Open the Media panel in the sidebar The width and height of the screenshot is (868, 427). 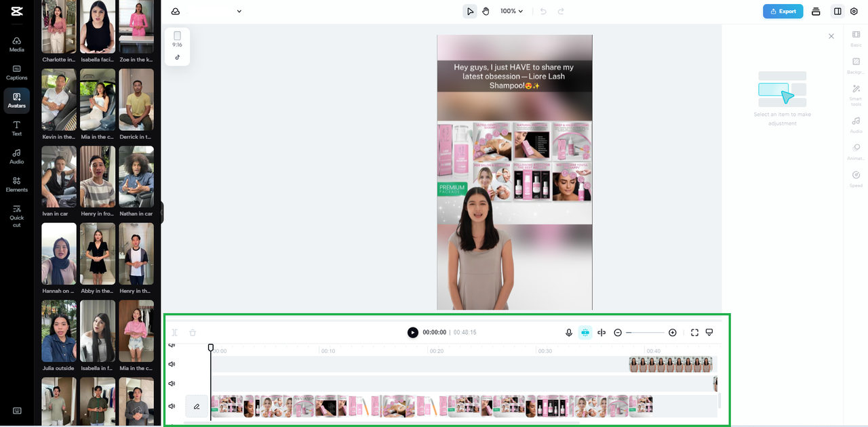(x=16, y=44)
